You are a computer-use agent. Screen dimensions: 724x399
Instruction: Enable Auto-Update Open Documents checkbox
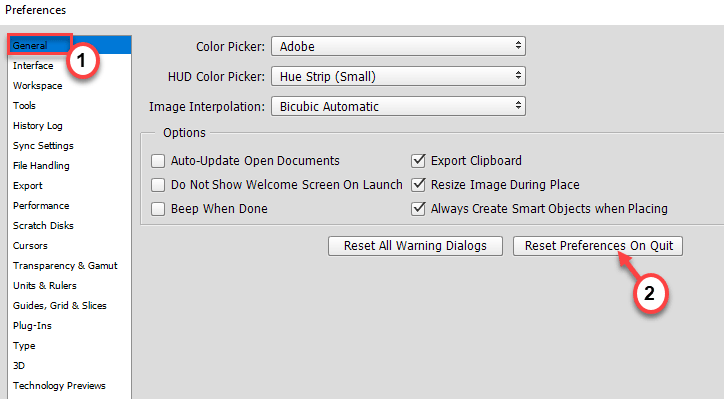pyautogui.click(x=158, y=161)
